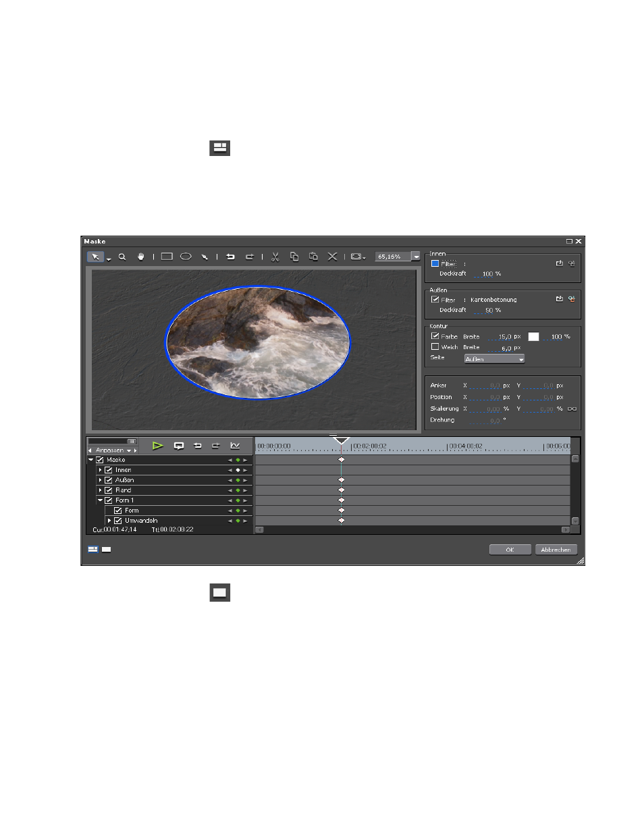Click the loop playback icon
The height and width of the screenshot is (834, 644).
coord(179,446)
